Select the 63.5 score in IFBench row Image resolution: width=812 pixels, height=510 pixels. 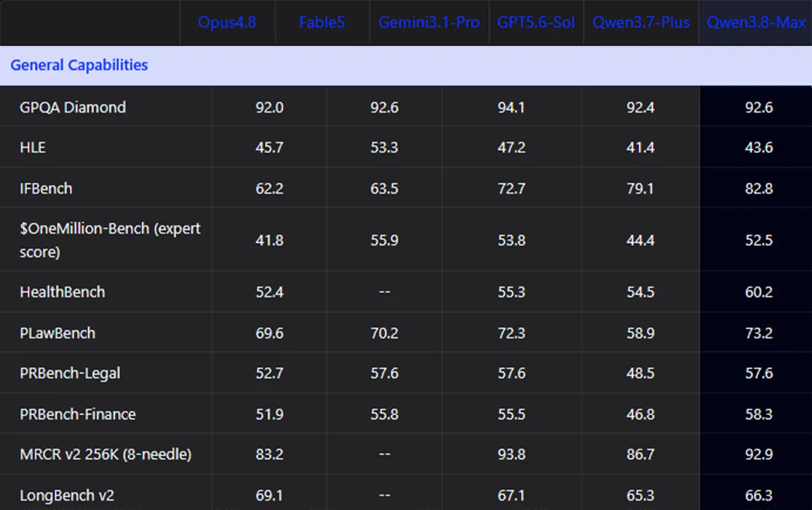pyautogui.click(x=384, y=188)
